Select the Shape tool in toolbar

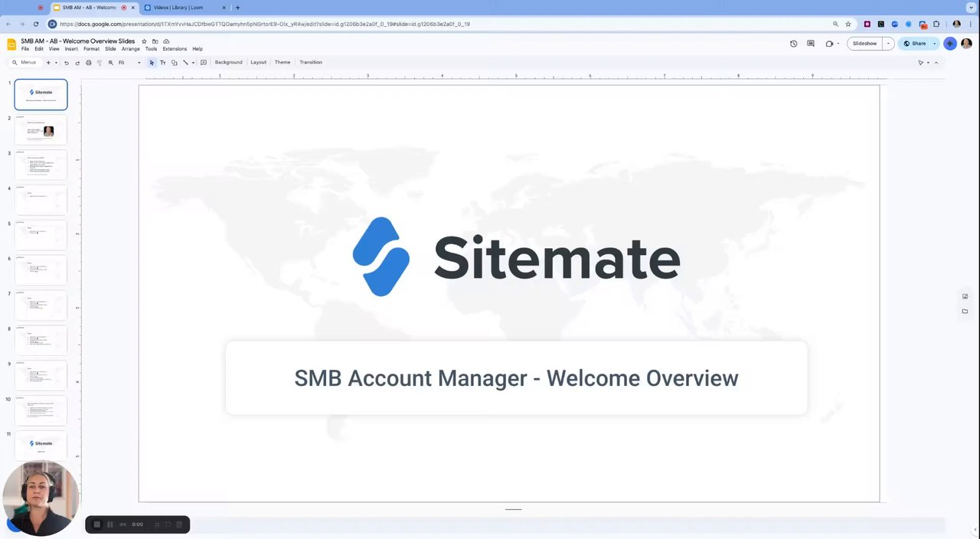click(174, 62)
